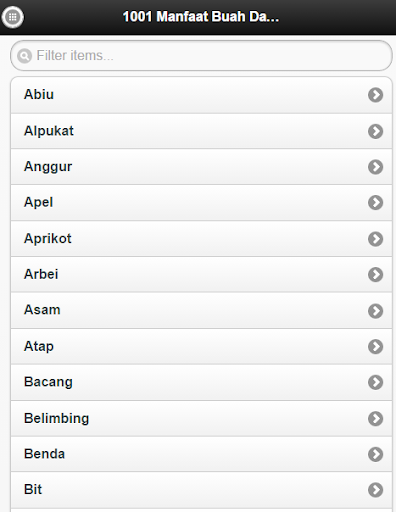Image resolution: width=396 pixels, height=512 pixels.
Task: Open the Bacang list entry
Action: click(x=201, y=382)
